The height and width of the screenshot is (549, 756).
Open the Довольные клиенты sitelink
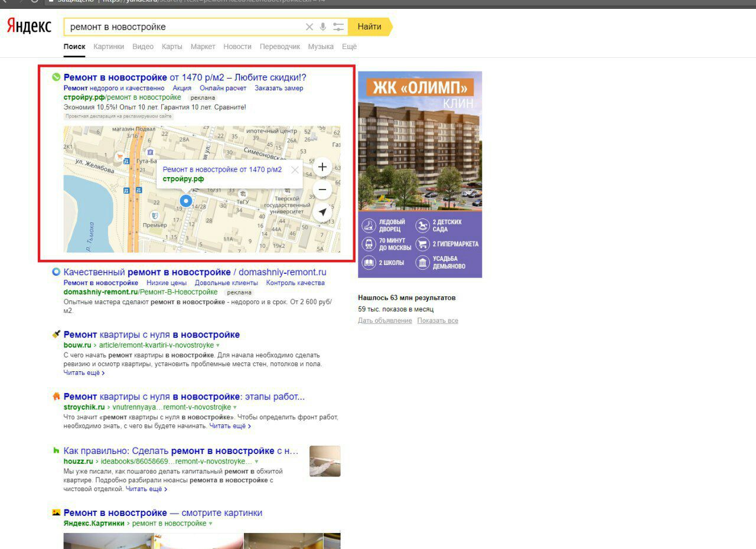coord(227,283)
